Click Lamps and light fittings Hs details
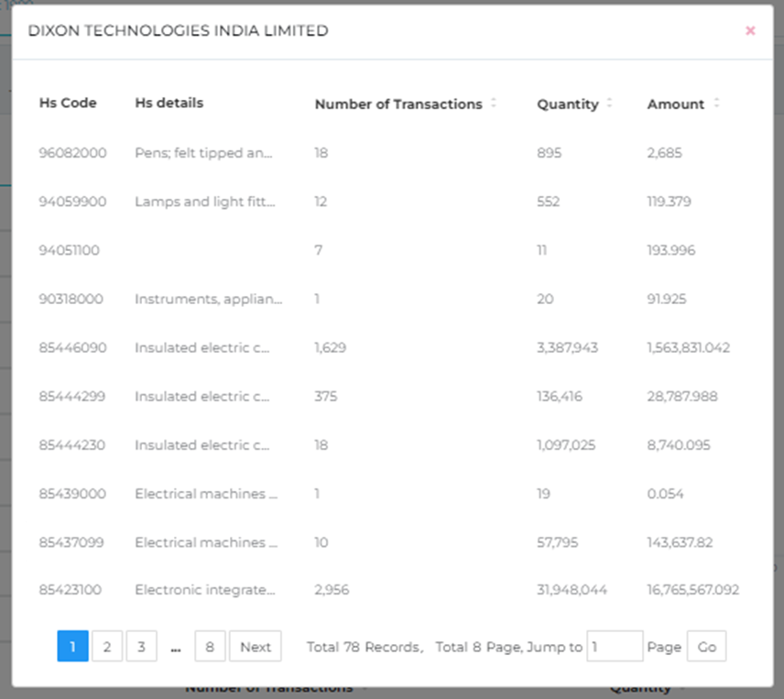Viewport: 784px width, 699px height. point(204,202)
